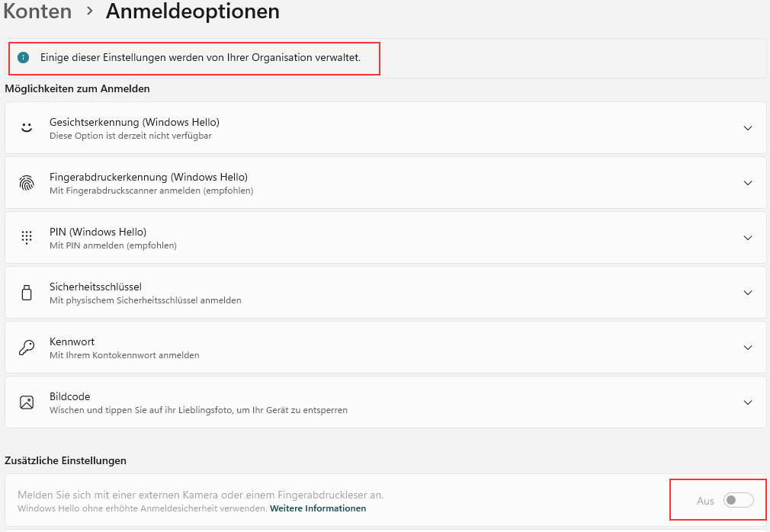This screenshot has height=532, width=770.
Task: Expand the Bildcode chevron
Action: point(748,403)
